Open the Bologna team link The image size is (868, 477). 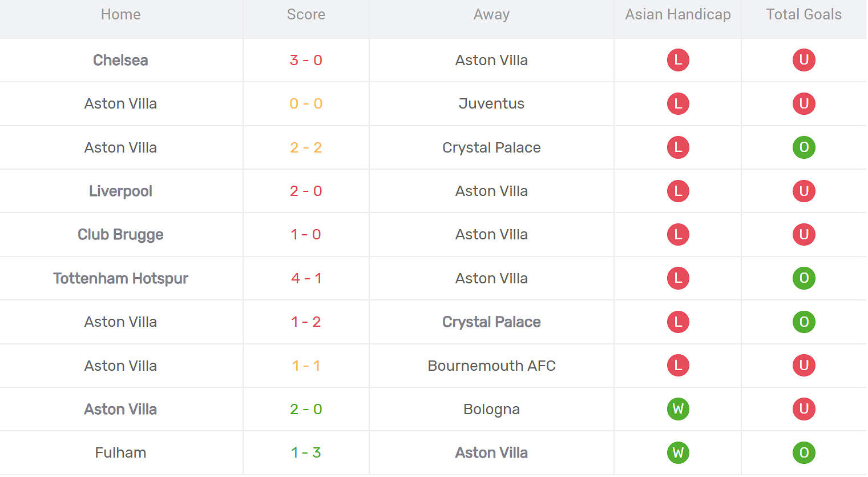491,409
